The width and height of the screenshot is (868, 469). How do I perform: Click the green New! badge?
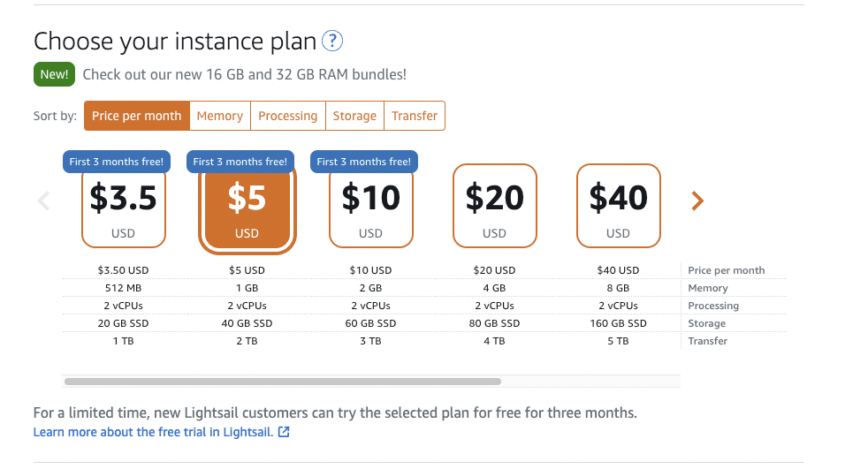coord(54,74)
